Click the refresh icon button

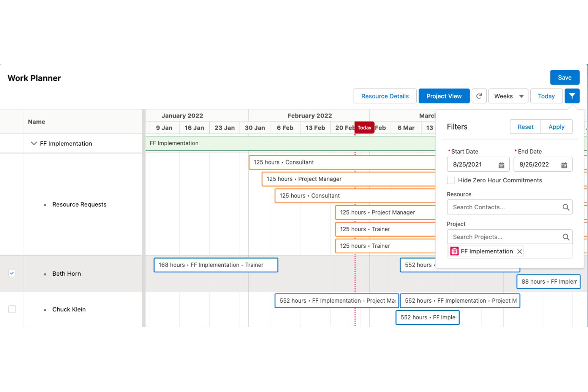479,96
